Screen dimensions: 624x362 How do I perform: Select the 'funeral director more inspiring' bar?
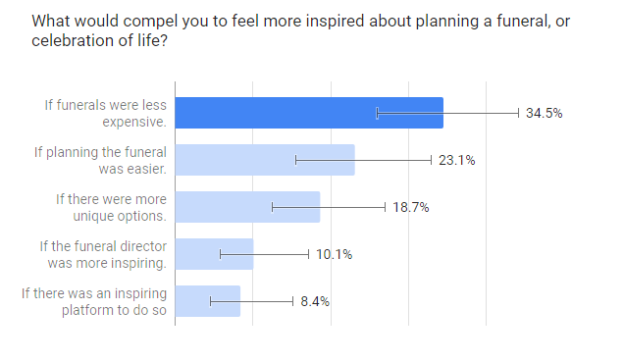pos(214,254)
